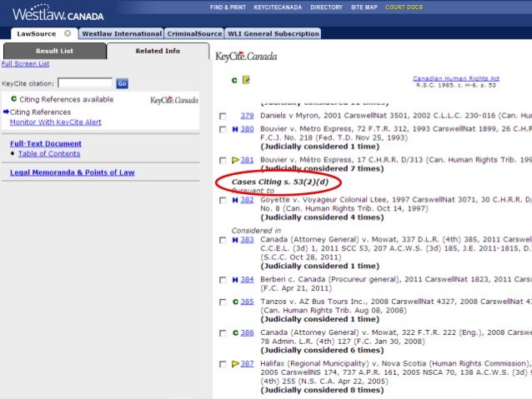Open Directory from top navigation
The image size is (532, 399).
pyautogui.click(x=326, y=7)
